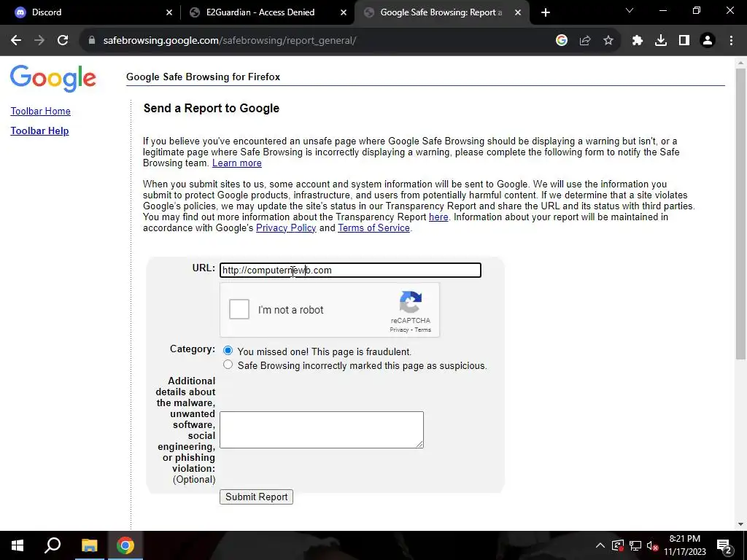The height and width of the screenshot is (560, 747).
Task: Select 'You missed one! This page is fraudulent'
Action: [x=228, y=351]
